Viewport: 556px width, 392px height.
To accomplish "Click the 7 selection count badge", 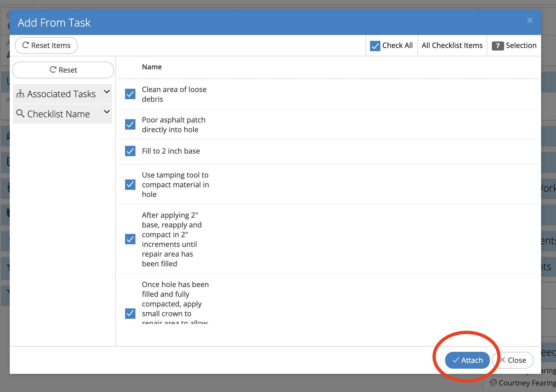I will click(x=498, y=46).
